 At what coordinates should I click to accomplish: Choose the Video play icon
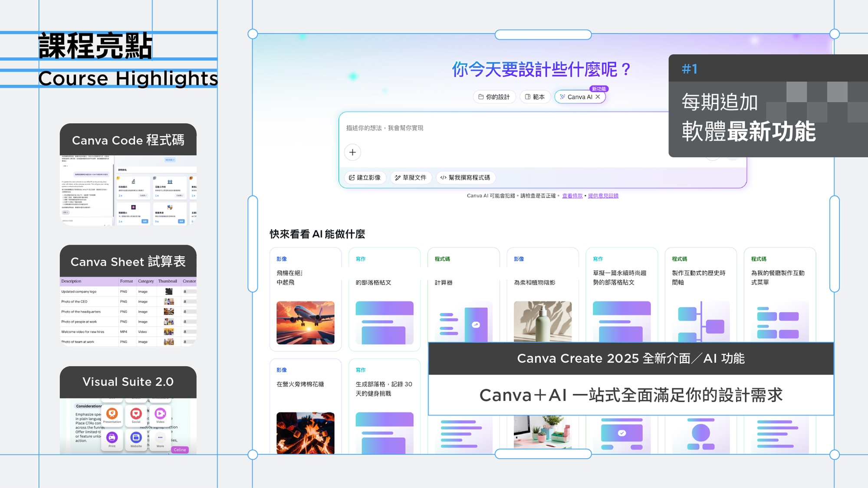[160, 414]
